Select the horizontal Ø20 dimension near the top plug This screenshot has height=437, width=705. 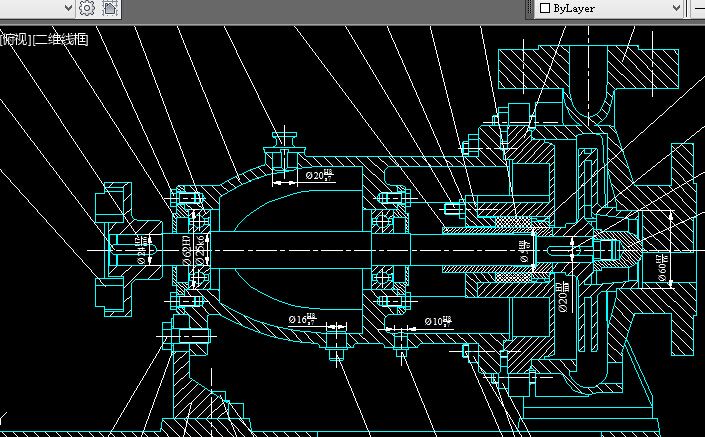click(x=320, y=175)
